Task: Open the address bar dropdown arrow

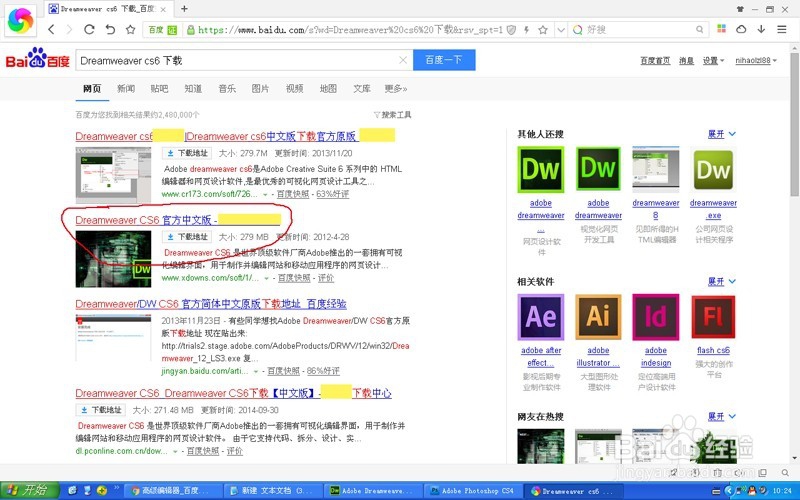Action: click(561, 30)
